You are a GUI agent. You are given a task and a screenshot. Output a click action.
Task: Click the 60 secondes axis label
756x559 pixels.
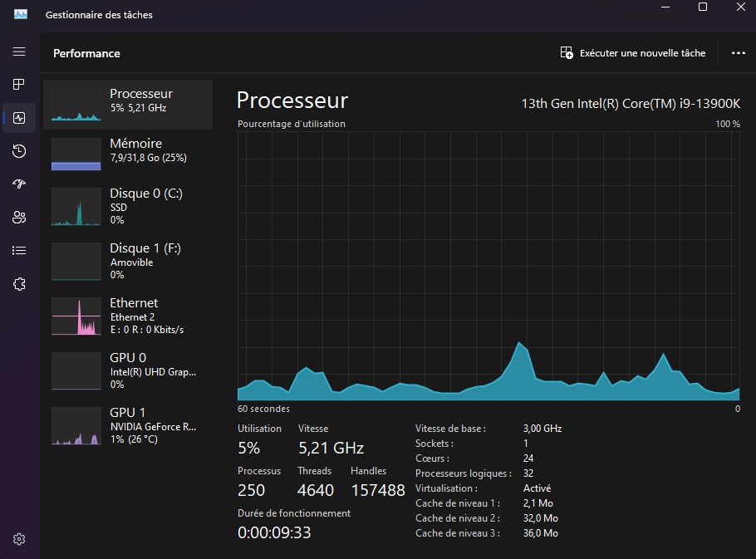pos(263,409)
